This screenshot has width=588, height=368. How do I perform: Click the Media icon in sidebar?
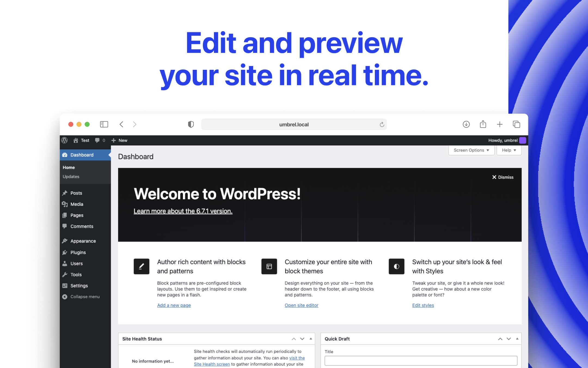click(x=65, y=204)
